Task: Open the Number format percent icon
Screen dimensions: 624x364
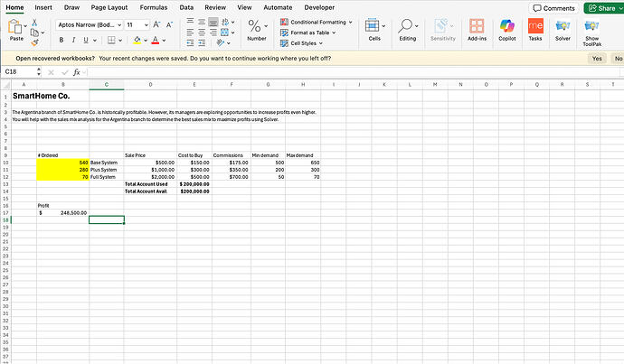Action: [254, 26]
